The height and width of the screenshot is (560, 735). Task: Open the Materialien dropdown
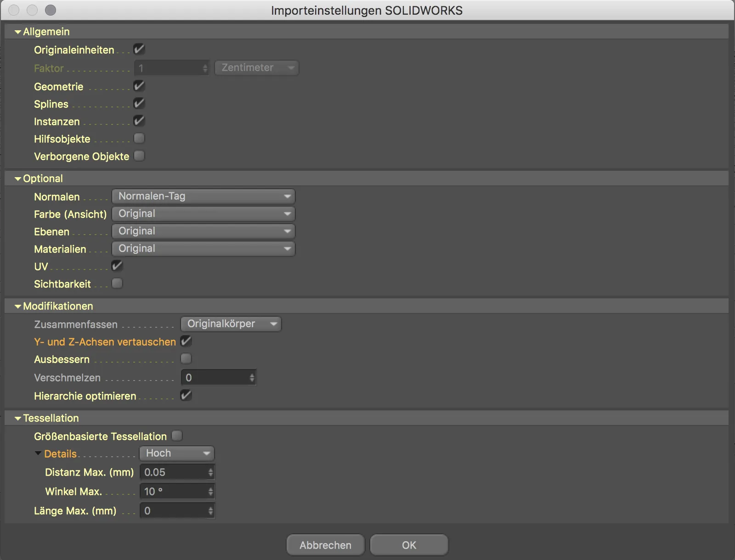[x=204, y=248]
